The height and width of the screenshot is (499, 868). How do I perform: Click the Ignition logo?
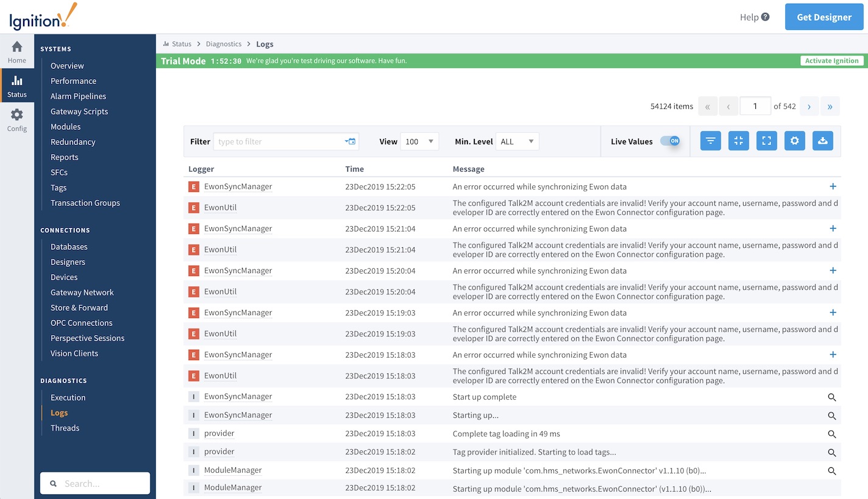tap(43, 16)
